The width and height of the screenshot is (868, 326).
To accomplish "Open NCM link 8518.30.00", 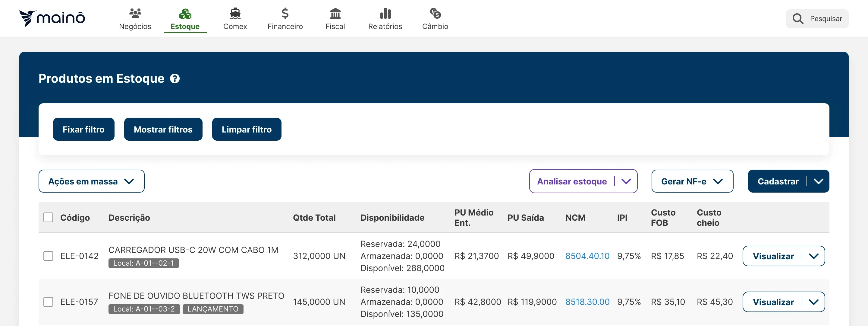I will point(587,302).
